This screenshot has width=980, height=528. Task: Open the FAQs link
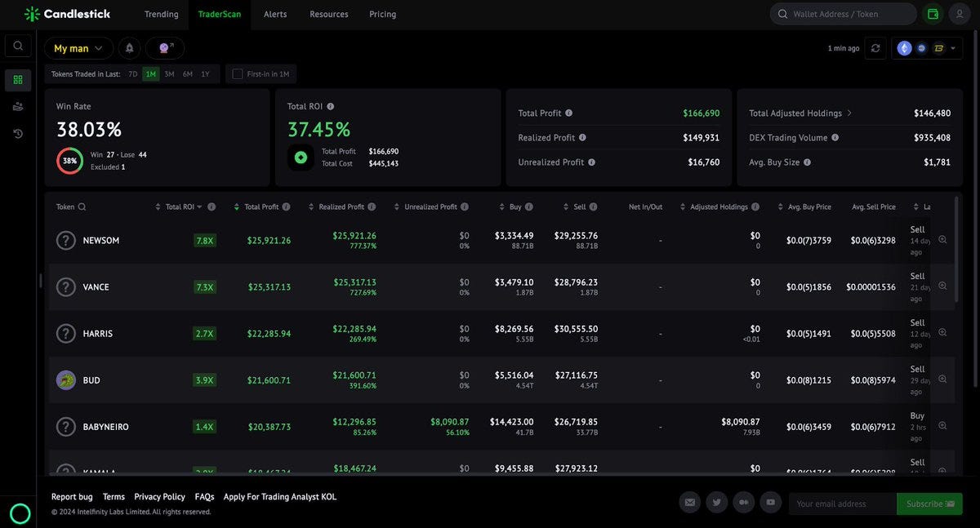tap(205, 497)
